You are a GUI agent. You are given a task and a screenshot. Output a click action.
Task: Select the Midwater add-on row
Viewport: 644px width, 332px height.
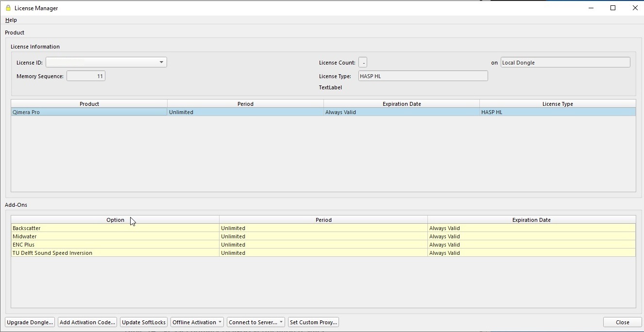tap(115, 236)
